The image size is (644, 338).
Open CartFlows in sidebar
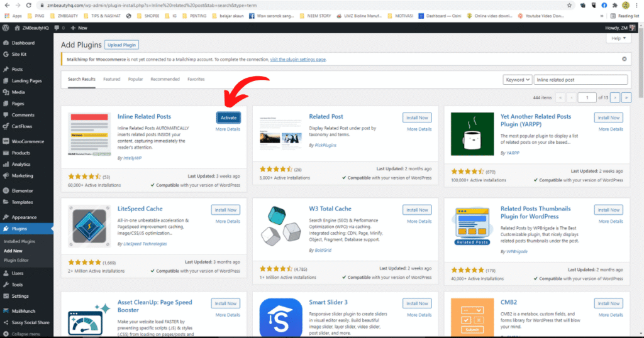tap(22, 127)
